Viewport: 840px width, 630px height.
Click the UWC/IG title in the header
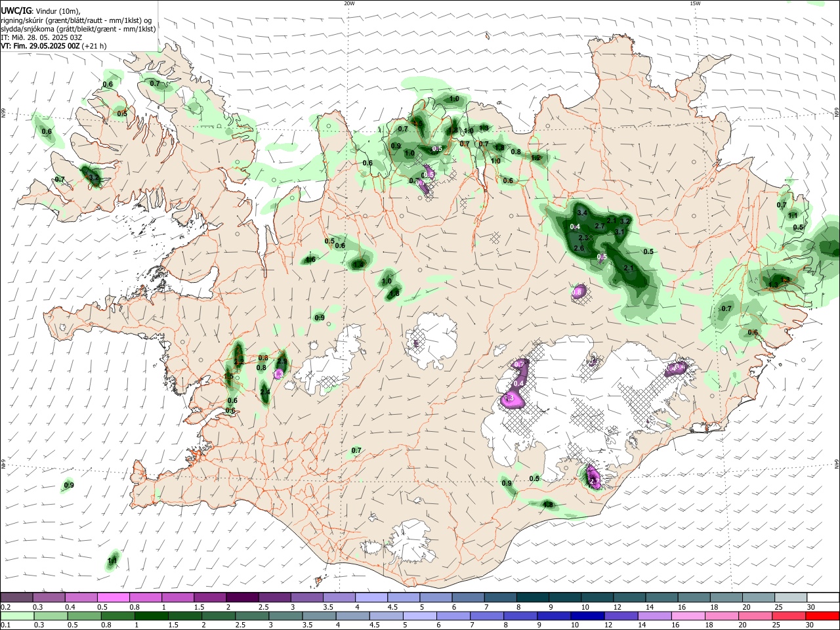click(16, 11)
